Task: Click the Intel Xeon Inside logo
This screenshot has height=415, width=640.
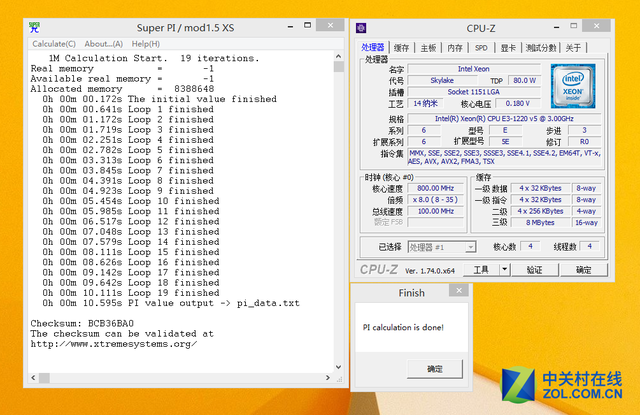Action: [573, 84]
